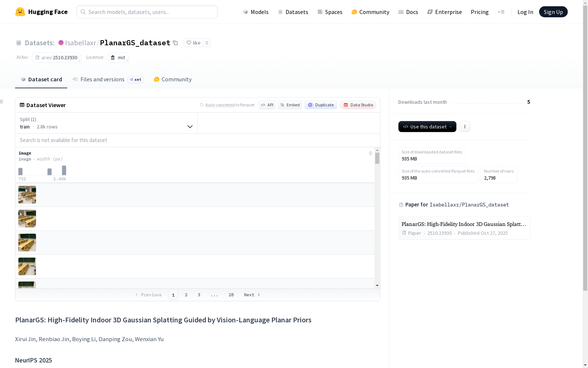
Task: Open the arxiv:2510.23930 tag
Action: click(x=56, y=57)
